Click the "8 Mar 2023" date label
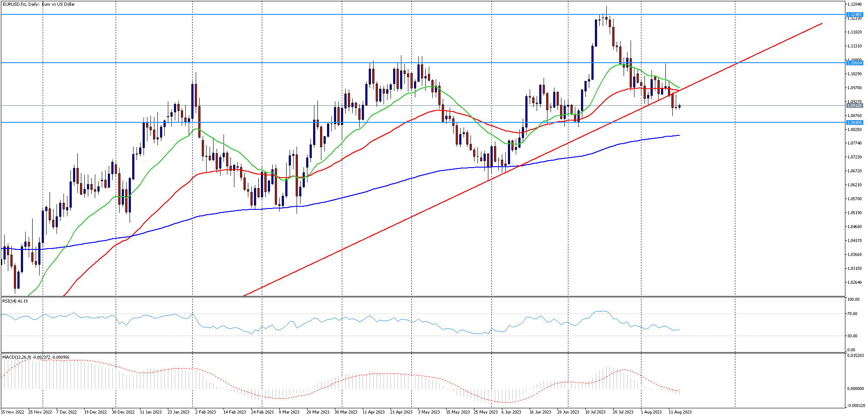 point(289,412)
